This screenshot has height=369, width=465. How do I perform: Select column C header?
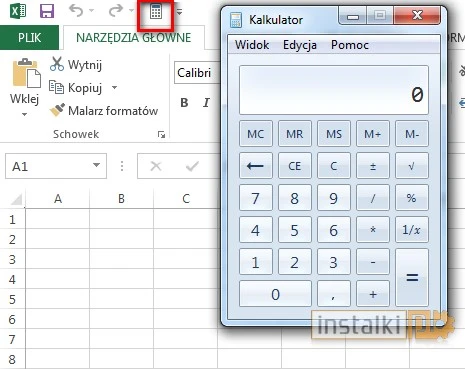pos(186,199)
